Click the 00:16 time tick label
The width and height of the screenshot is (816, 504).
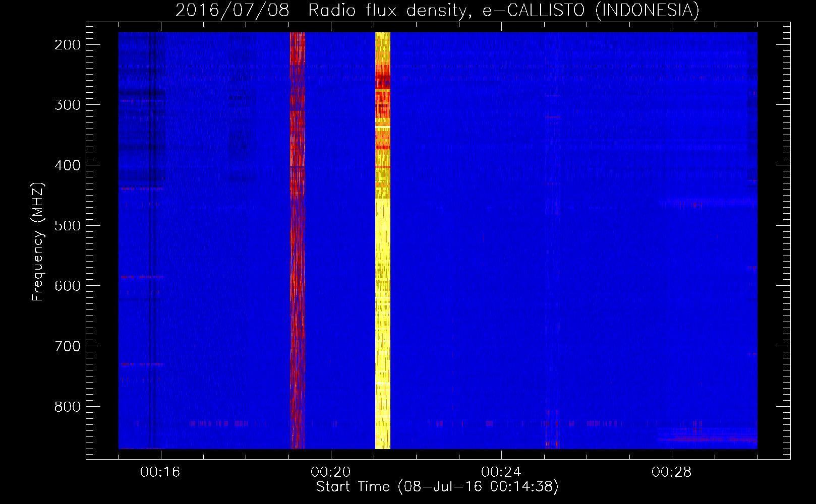(160, 472)
